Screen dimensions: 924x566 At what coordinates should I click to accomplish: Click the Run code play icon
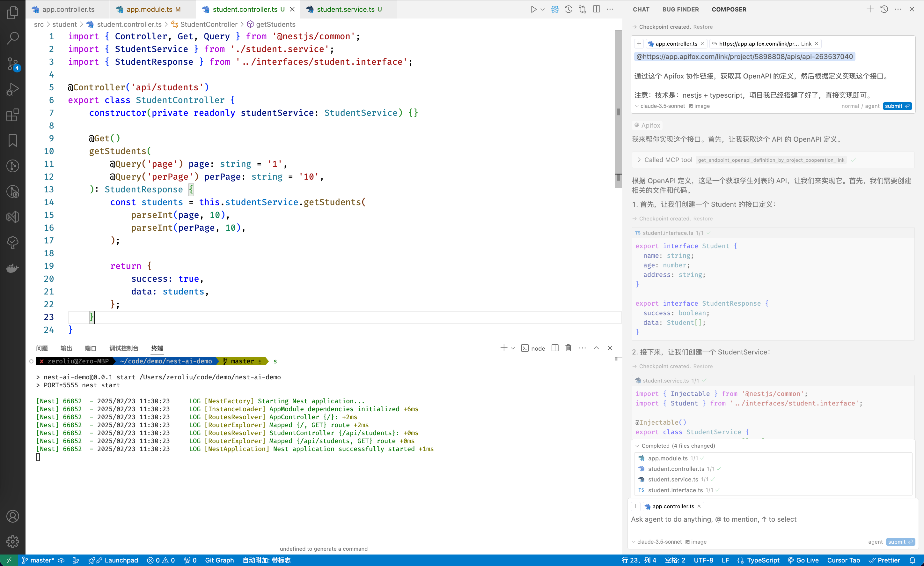point(533,9)
